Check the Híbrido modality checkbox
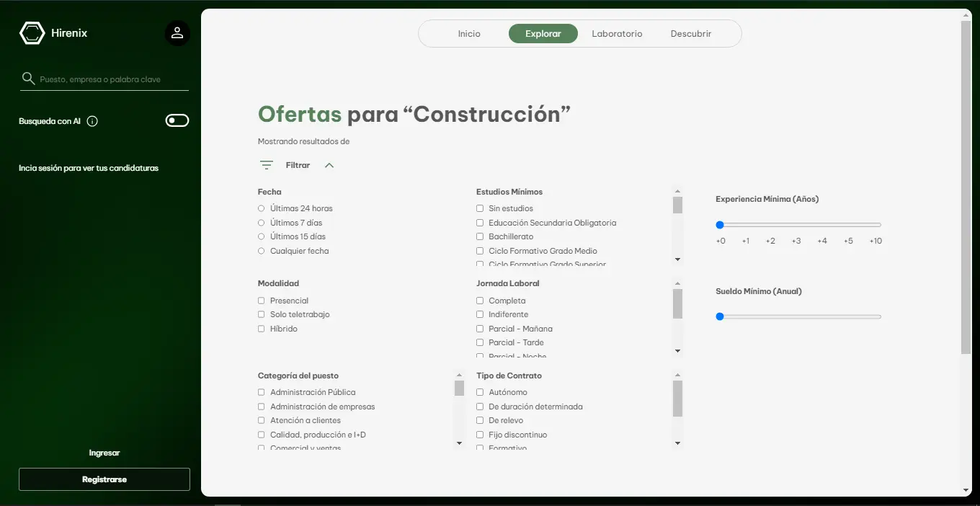The height and width of the screenshot is (506, 980). [260, 328]
